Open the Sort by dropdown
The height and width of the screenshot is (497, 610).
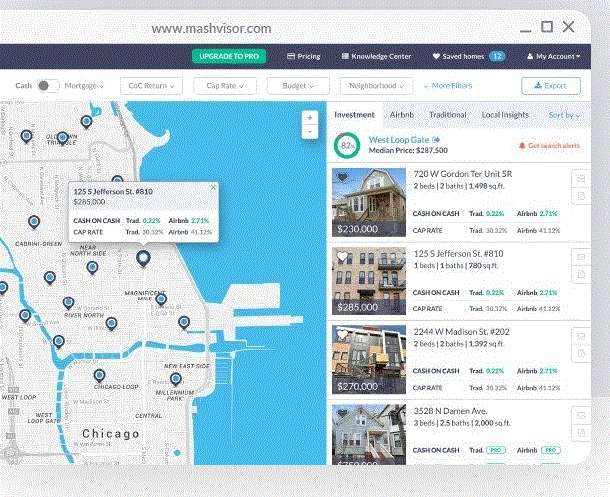point(564,115)
